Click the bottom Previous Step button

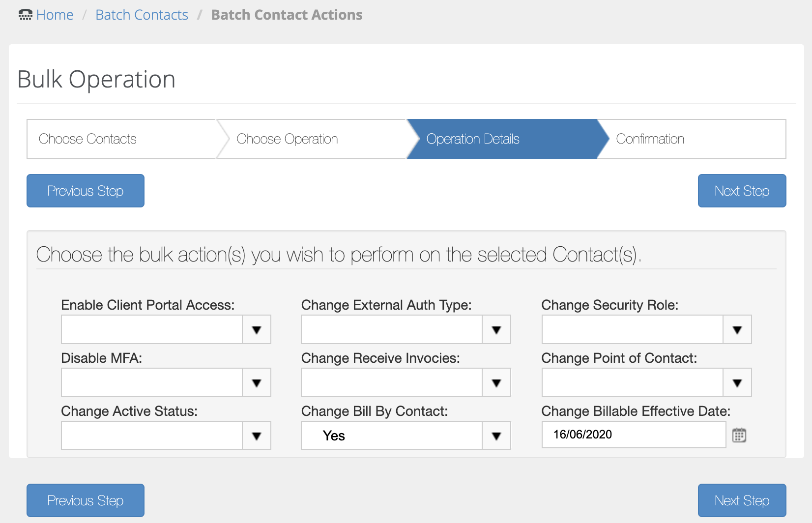pyautogui.click(x=86, y=500)
